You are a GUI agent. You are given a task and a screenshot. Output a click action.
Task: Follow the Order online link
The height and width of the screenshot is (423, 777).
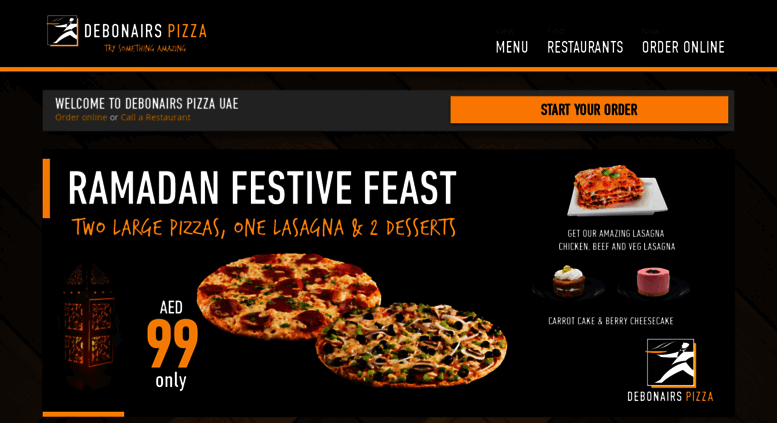pyautogui.click(x=81, y=117)
